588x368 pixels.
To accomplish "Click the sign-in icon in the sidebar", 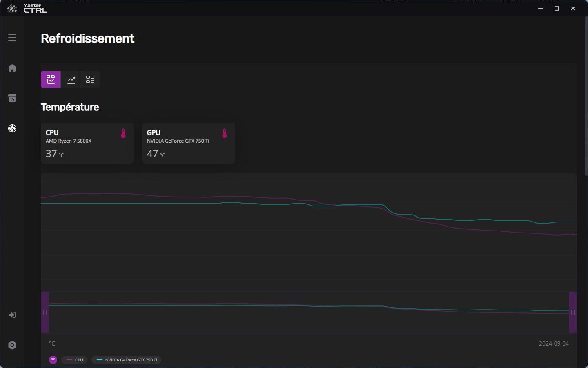I will pos(12,315).
